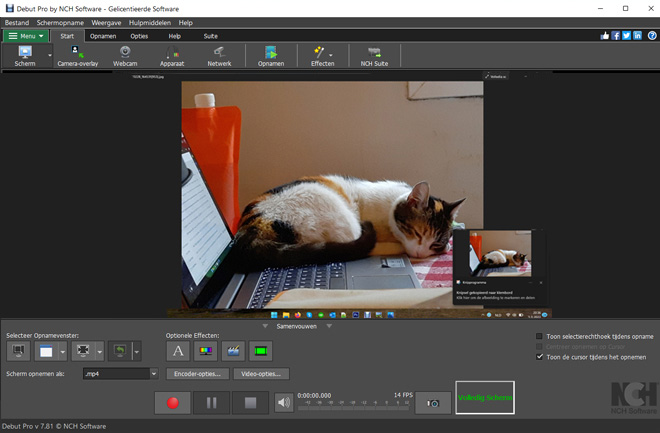
Task: Switch to Start tab
Action: pyautogui.click(x=67, y=36)
